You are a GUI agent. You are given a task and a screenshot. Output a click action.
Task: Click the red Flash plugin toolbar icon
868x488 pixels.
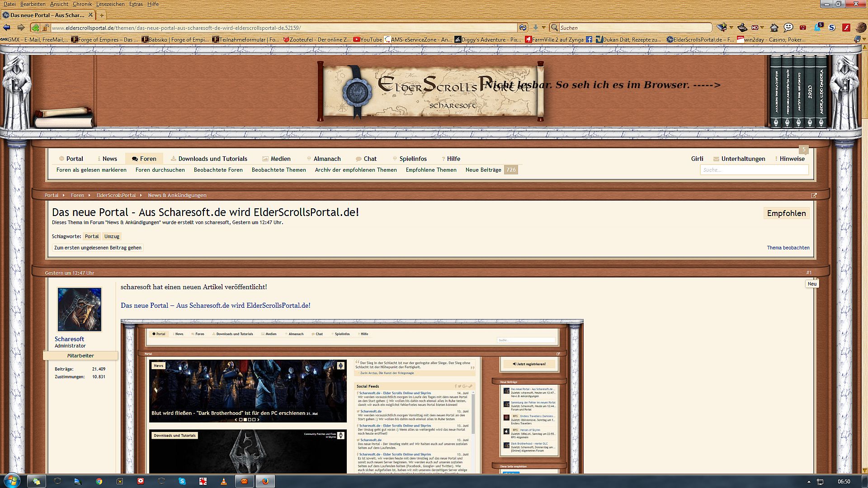tap(846, 28)
